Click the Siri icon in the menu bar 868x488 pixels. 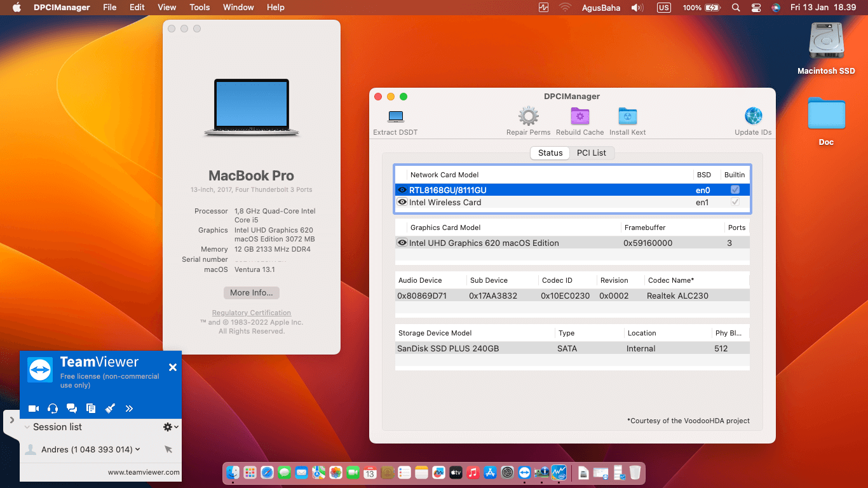(775, 8)
